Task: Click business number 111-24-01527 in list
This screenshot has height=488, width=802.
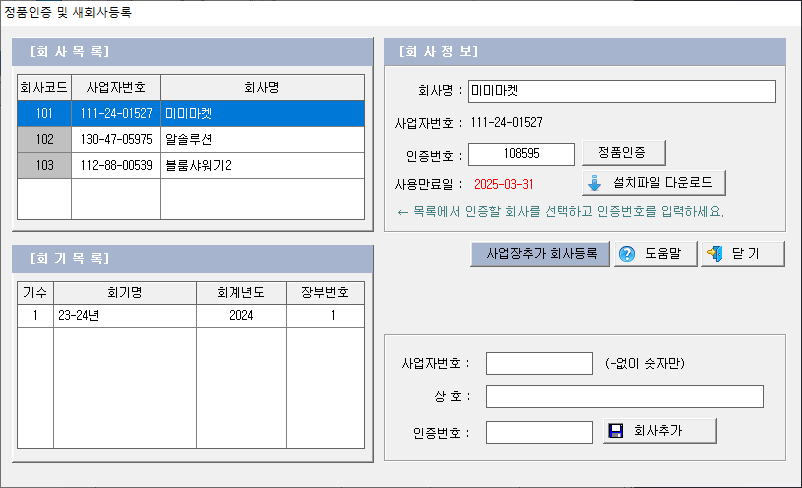Action: [x=116, y=114]
